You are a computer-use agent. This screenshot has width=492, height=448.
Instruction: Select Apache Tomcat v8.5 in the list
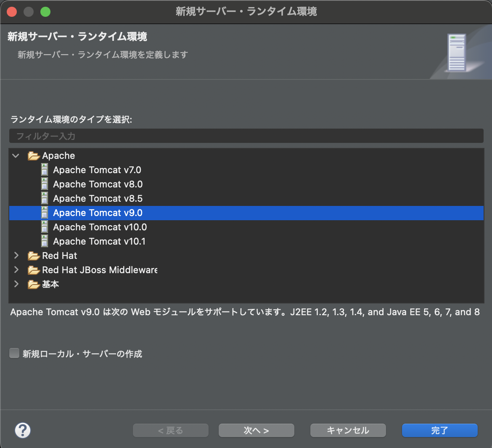pos(98,198)
